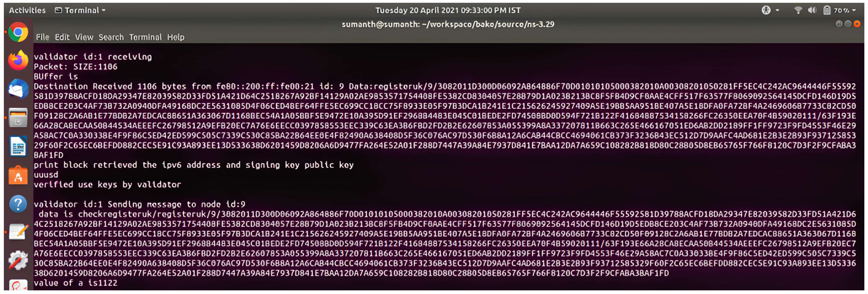Viewport: 868px width, 294px height.
Task: Open the File menu
Action: [x=43, y=37]
